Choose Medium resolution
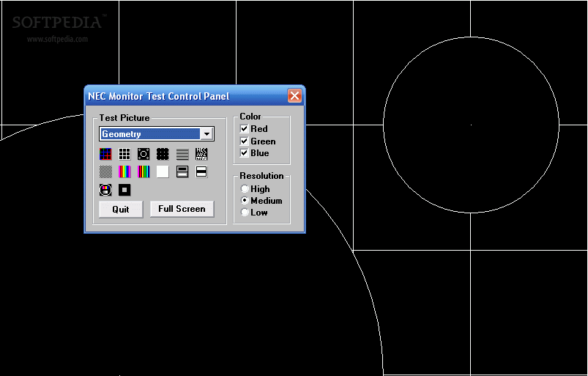The height and width of the screenshot is (376, 588). coord(245,200)
